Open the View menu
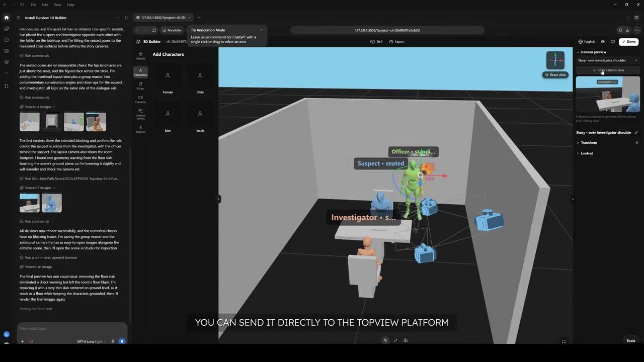 [x=57, y=5]
